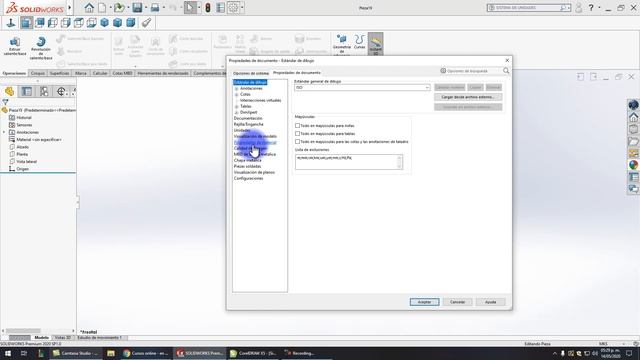
Task: Open the Superficies ribbon tab
Action: (60, 73)
